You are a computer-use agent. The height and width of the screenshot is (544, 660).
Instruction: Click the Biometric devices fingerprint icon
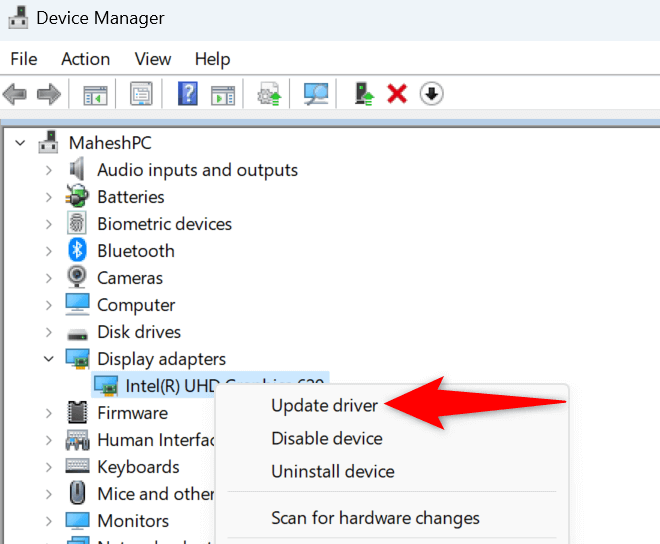pyautogui.click(x=77, y=223)
